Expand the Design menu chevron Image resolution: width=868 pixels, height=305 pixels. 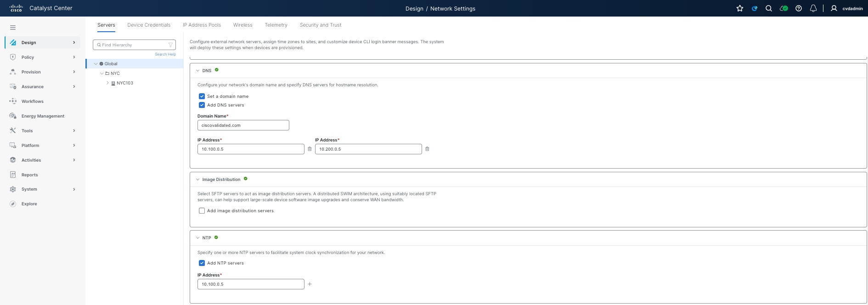74,42
